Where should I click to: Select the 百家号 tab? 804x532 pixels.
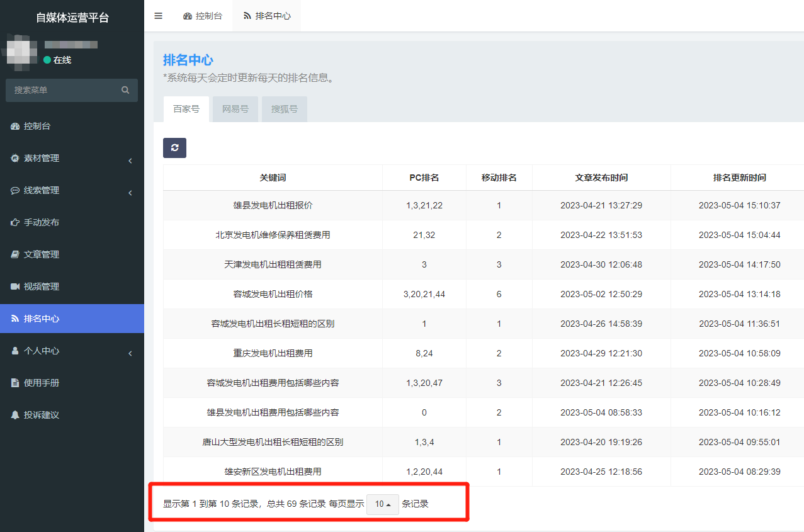186,109
